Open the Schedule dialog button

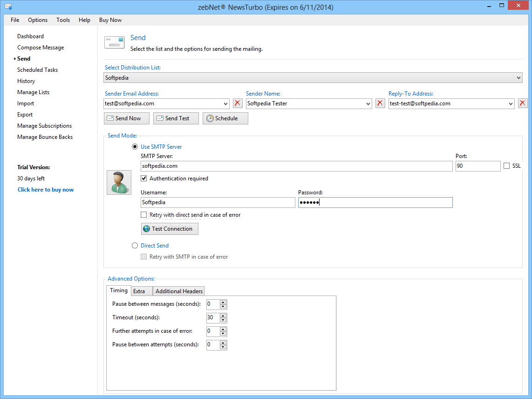(225, 118)
